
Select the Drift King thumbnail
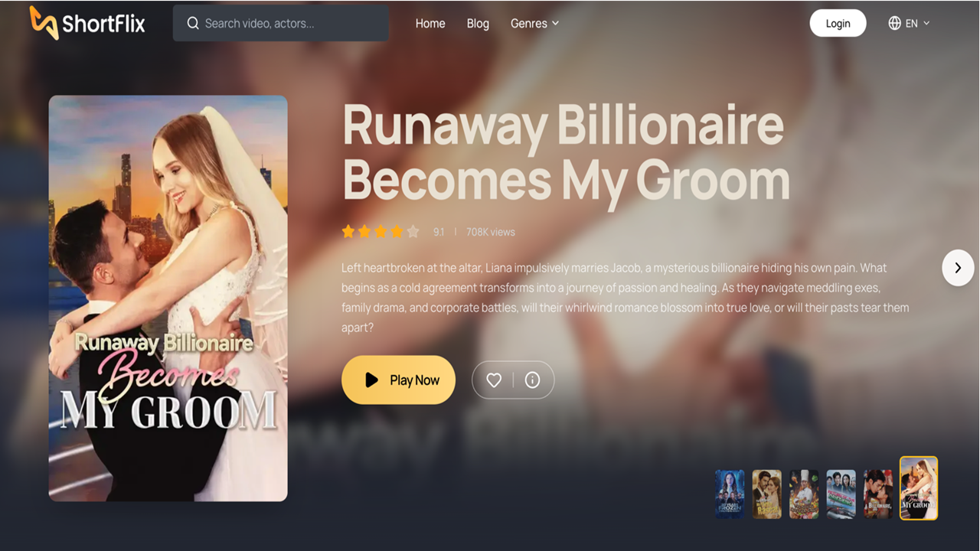pos(841,494)
